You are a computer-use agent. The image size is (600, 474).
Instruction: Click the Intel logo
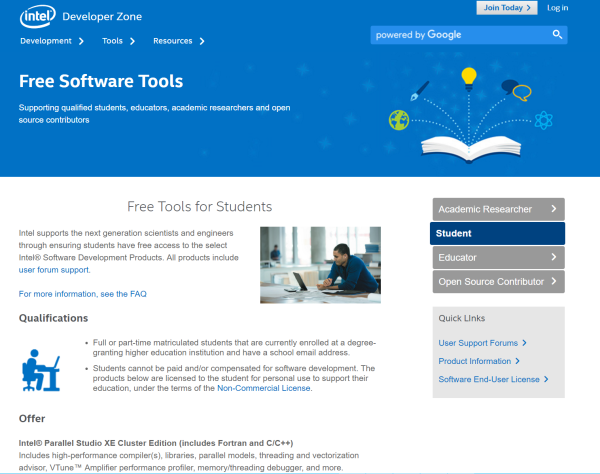38,15
